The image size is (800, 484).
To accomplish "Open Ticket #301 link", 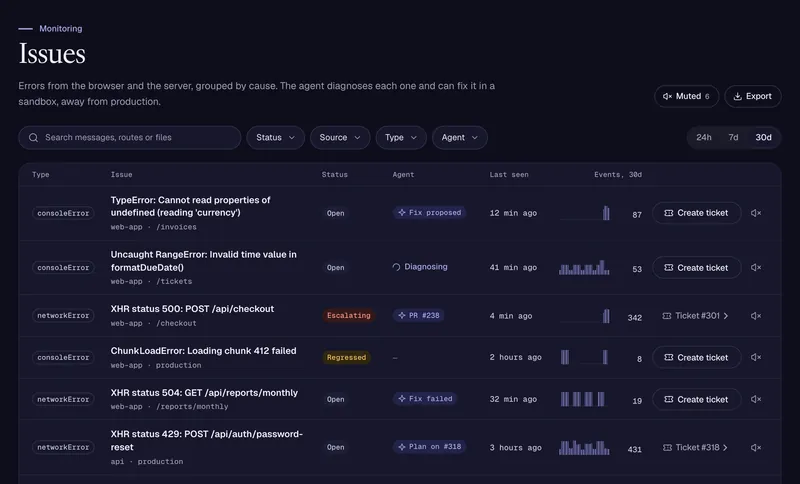I will point(695,316).
